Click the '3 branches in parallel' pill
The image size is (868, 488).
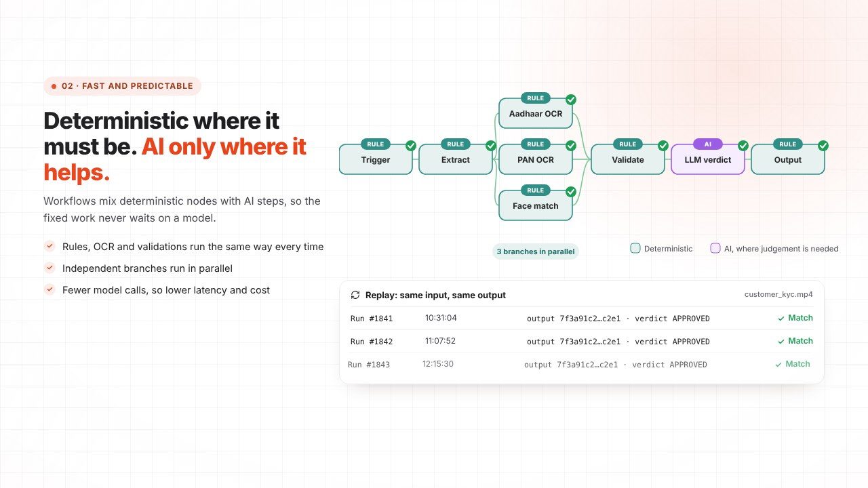point(536,251)
